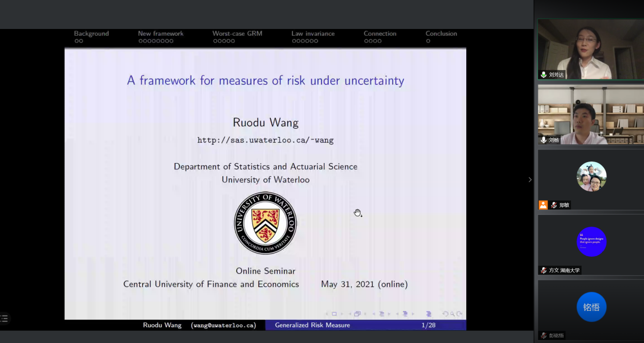
Task: Select the blue 铭悟 avatar tile
Action: pos(591,307)
